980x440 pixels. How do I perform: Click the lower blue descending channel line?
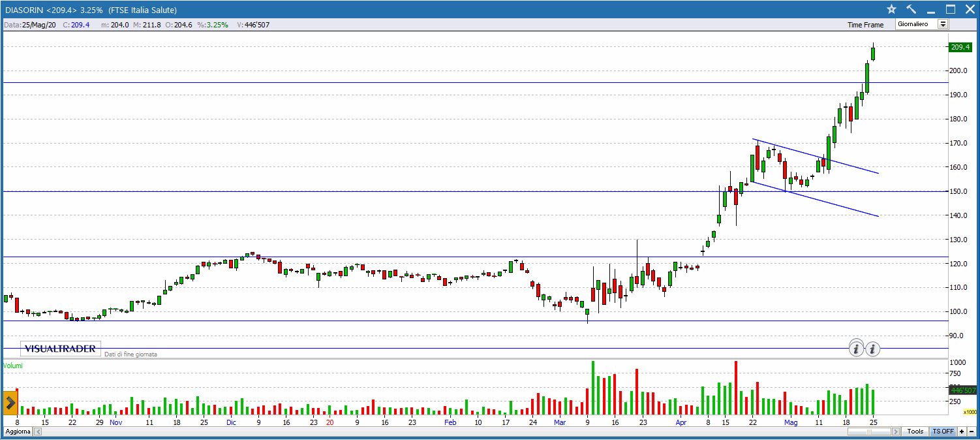point(816,199)
